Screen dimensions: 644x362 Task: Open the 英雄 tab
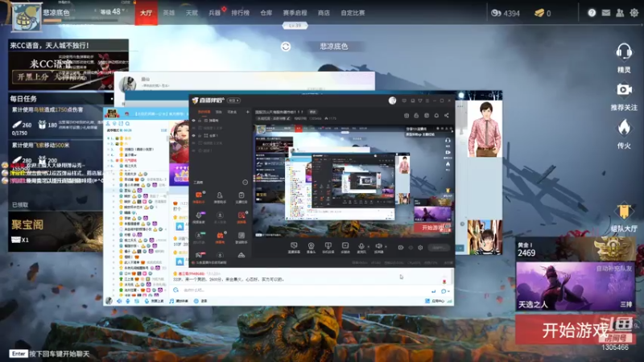coord(169,13)
